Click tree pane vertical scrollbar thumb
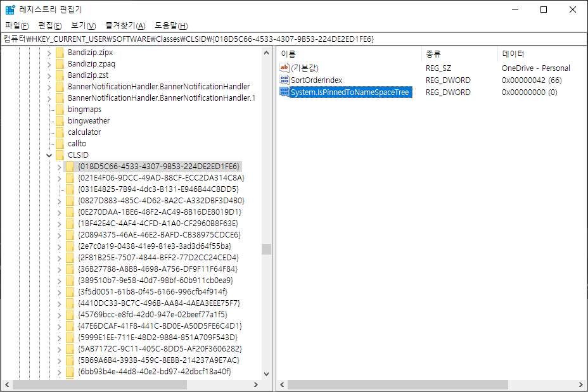 [266, 249]
